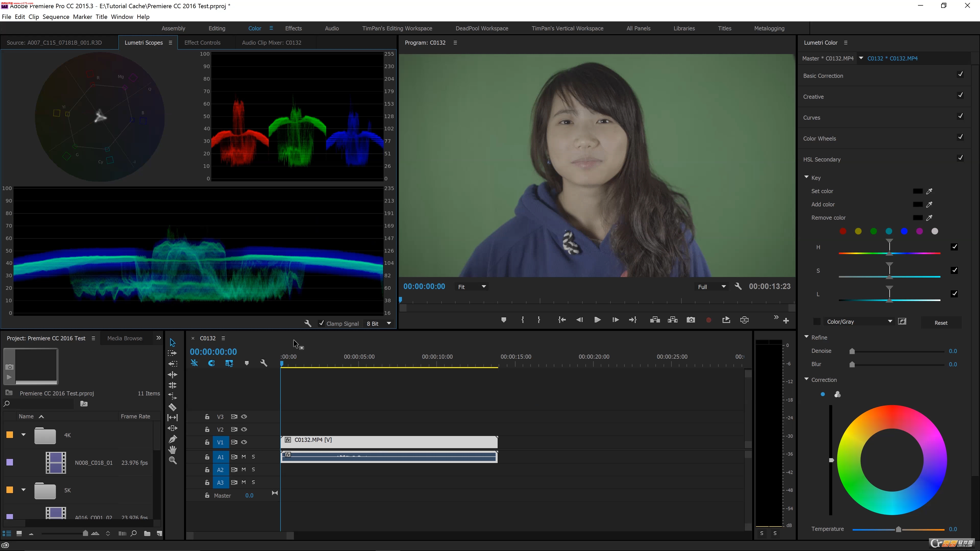The height and width of the screenshot is (551, 980).
Task: Click the Export Frame camera icon
Action: pyautogui.click(x=691, y=320)
